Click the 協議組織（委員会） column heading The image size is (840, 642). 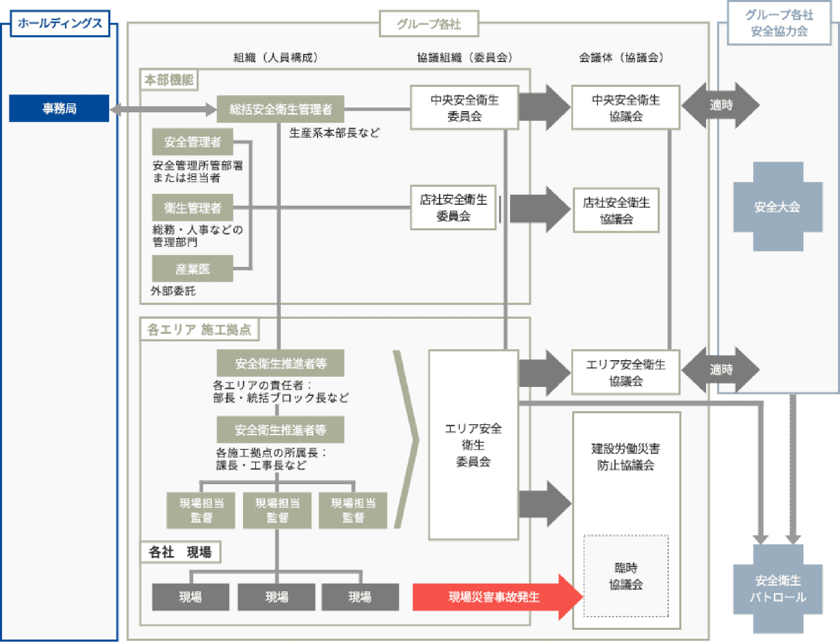[x=465, y=58]
